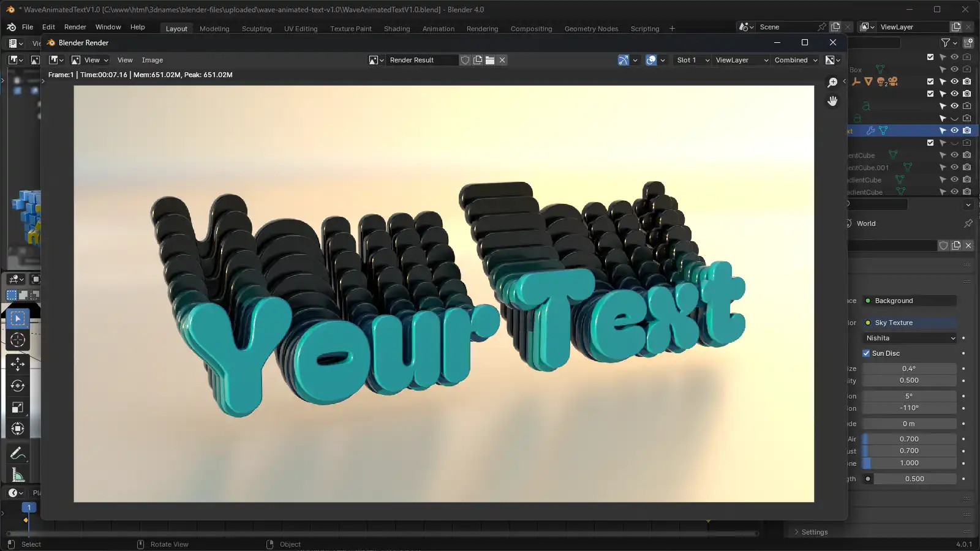The width and height of the screenshot is (980, 551).
Task: Toggle selectable arrow for Box row
Action: [x=943, y=69]
